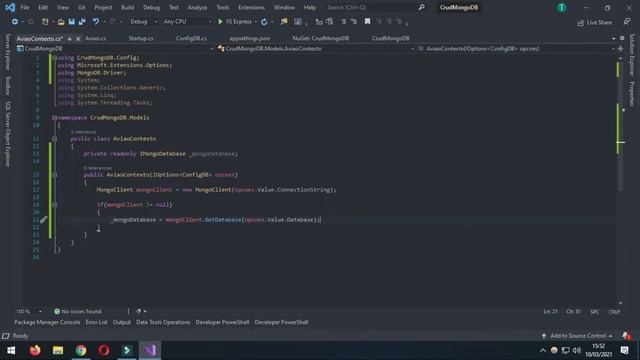Open the Toolbox side tab
The image size is (640, 360).
[x=8, y=85]
